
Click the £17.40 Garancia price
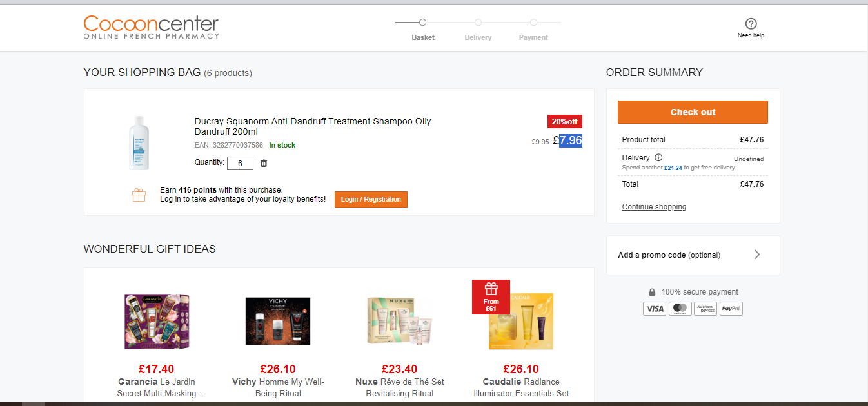click(x=156, y=369)
